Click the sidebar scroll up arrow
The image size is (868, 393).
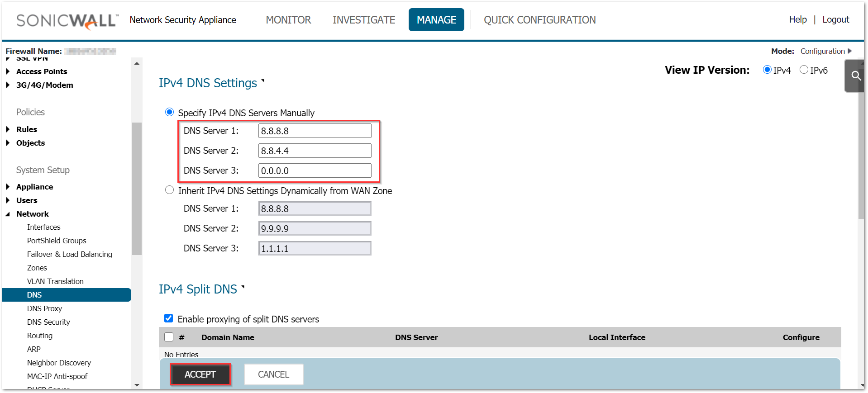(x=137, y=64)
